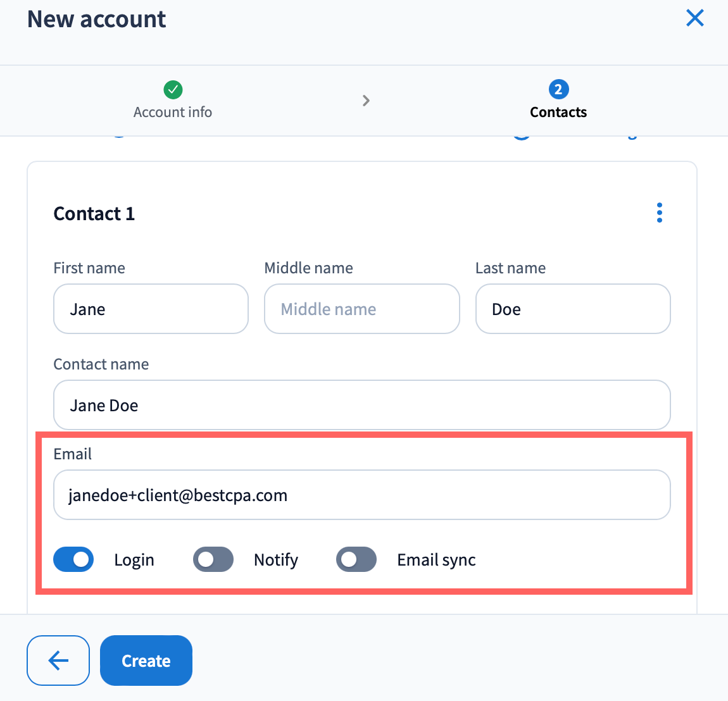Enable the Notify toggle switch
Viewport: 728px width, 701px height.
[213, 560]
